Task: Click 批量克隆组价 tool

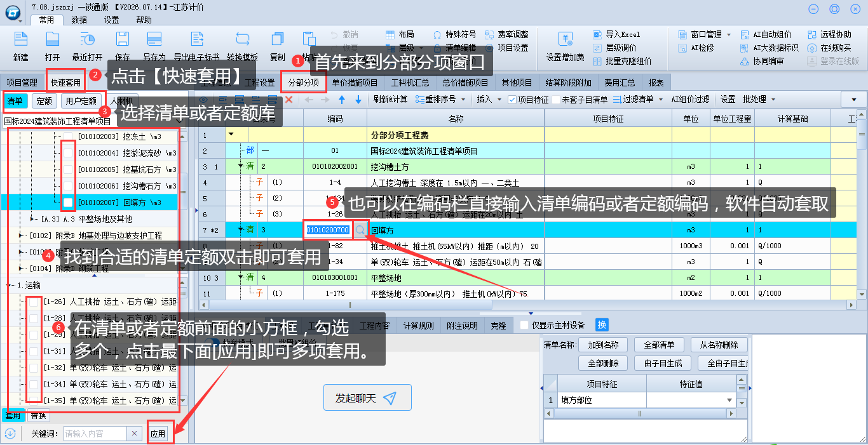Action: pyautogui.click(x=623, y=61)
